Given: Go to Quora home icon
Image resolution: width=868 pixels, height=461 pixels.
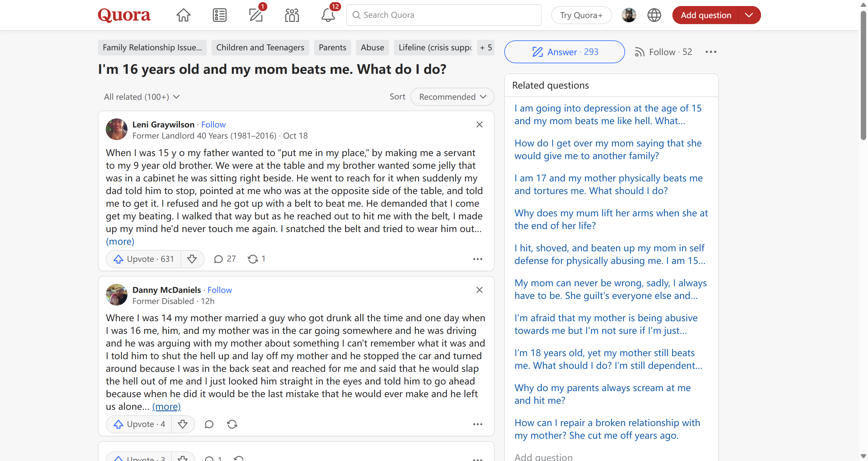Looking at the screenshot, I should pos(183,15).
